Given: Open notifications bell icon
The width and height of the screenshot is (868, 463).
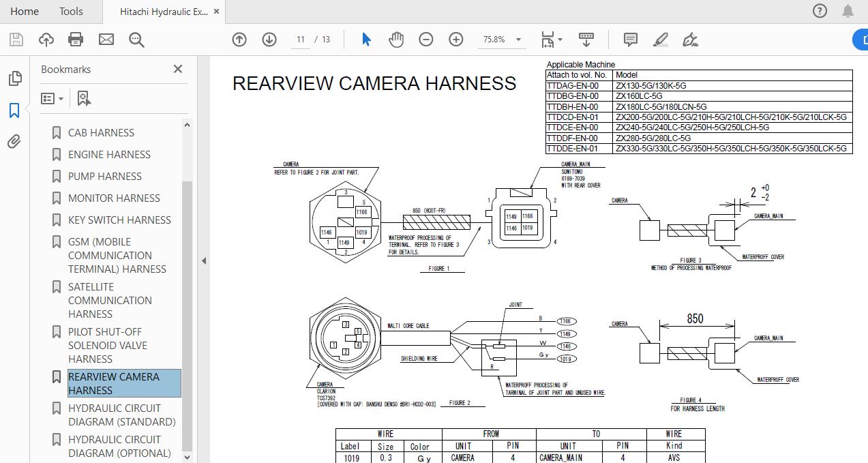Looking at the screenshot, I should [x=848, y=11].
